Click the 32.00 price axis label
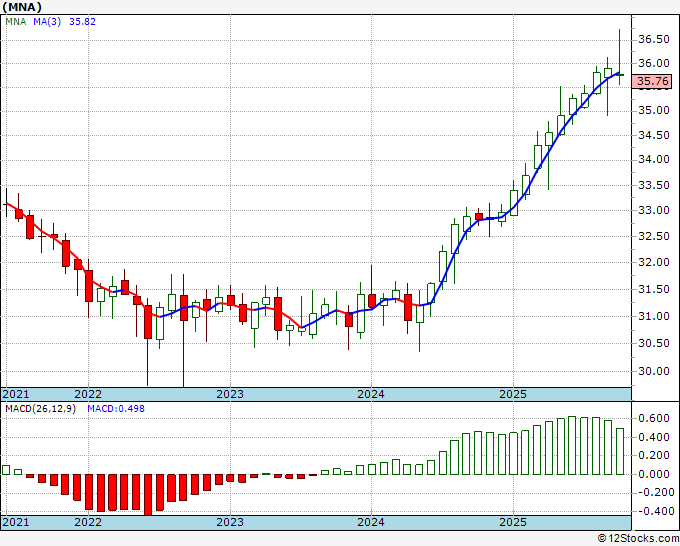Screen dimensions: 680x546 coord(654,262)
